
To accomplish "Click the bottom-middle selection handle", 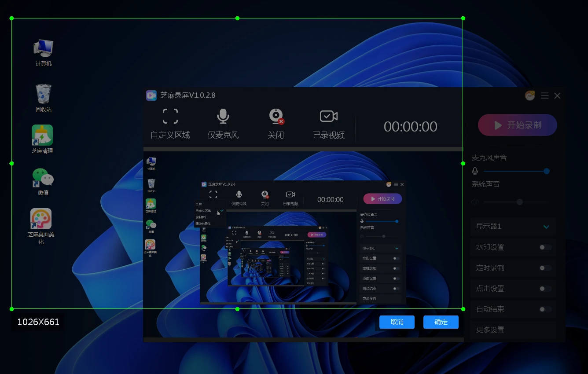I will coord(238,309).
